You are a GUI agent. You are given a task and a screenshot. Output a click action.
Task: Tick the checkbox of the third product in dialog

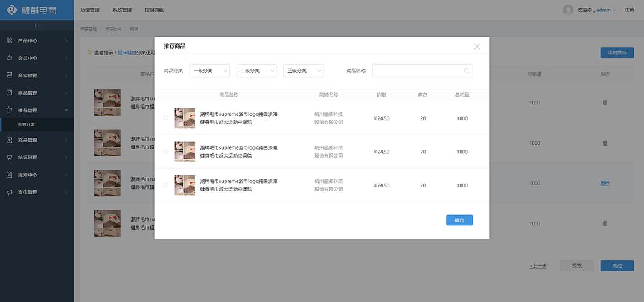pos(166,185)
